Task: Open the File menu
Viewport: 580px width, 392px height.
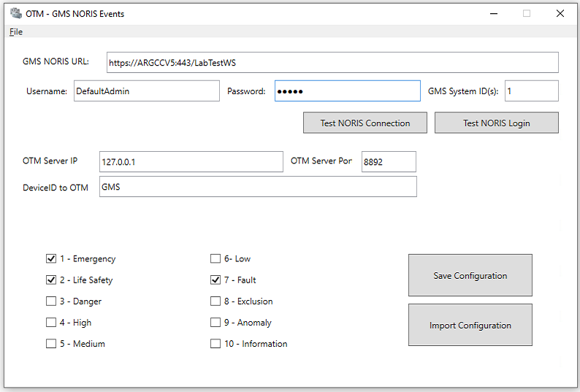Action: tap(16, 32)
